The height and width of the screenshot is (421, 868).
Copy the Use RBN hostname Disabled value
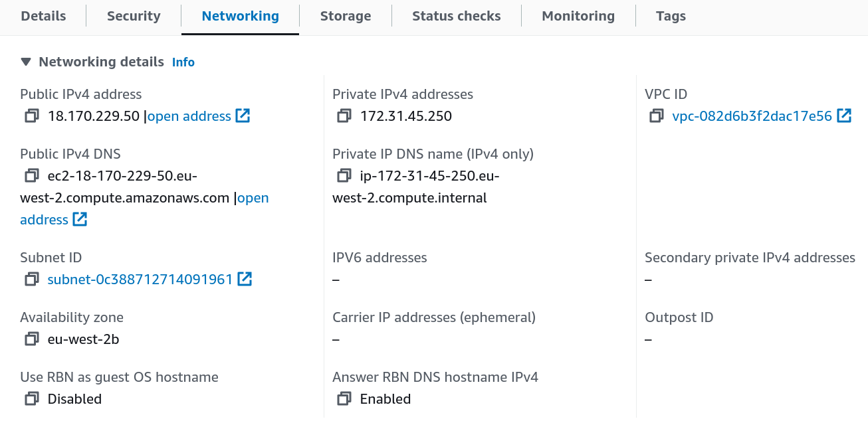[x=30, y=398]
